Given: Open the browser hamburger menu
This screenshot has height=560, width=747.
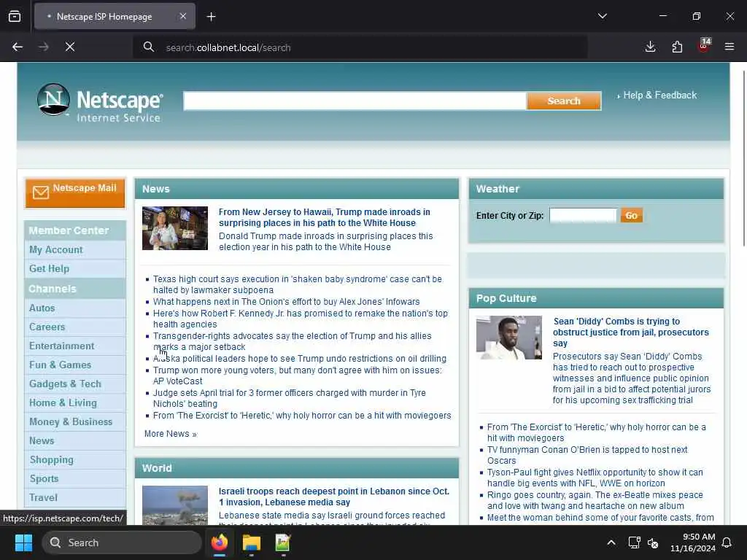Looking at the screenshot, I should pos(729,47).
